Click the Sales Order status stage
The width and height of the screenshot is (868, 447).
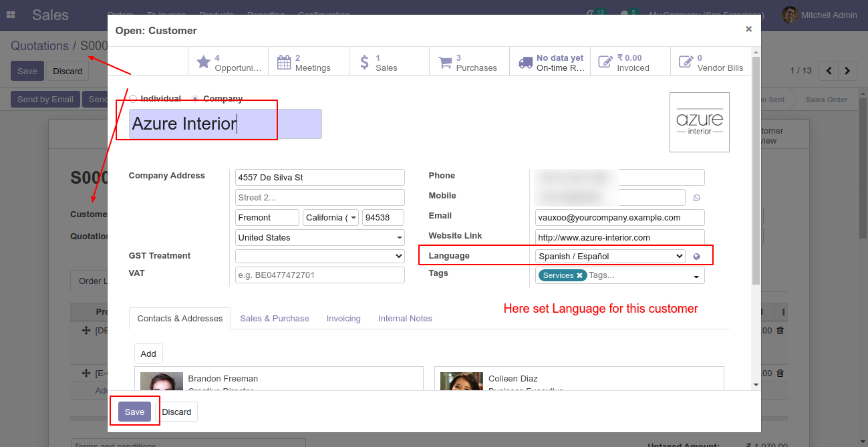point(826,100)
